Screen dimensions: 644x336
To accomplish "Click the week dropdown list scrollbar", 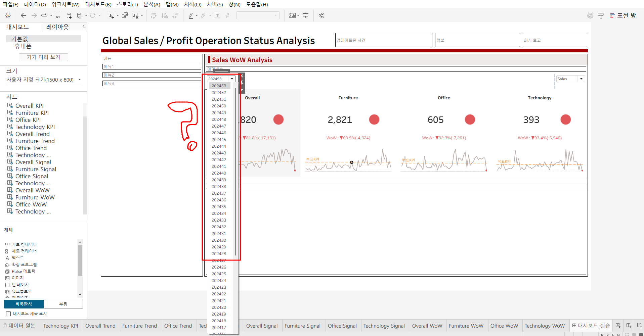I will pos(236,171).
